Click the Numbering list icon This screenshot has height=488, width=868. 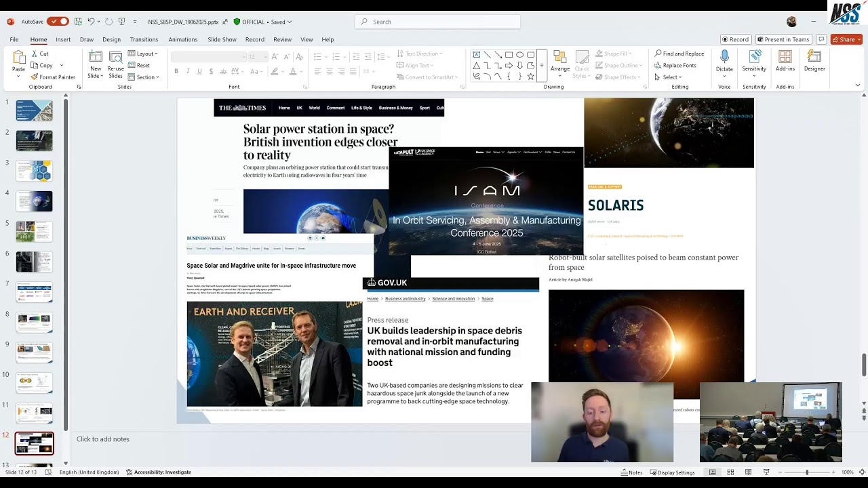pyautogui.click(x=337, y=56)
